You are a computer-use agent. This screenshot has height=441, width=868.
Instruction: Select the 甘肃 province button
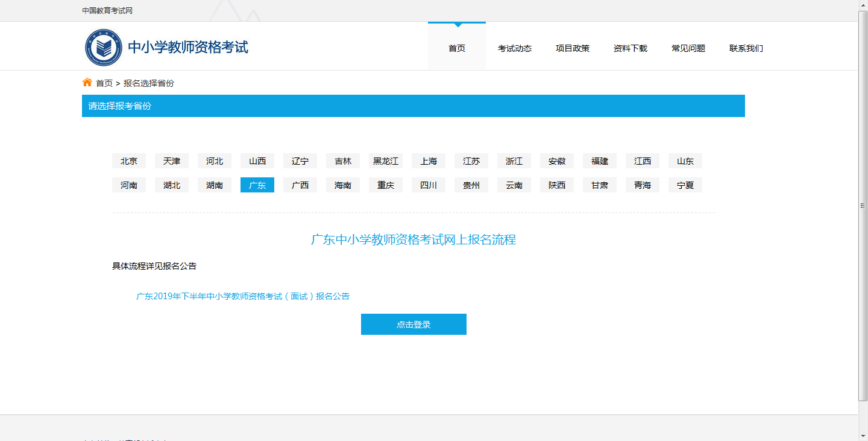600,185
